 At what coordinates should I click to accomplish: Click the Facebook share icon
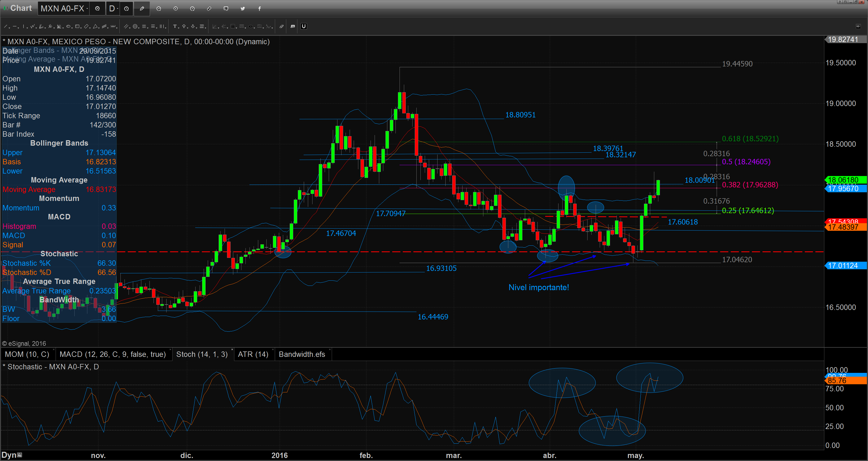260,9
